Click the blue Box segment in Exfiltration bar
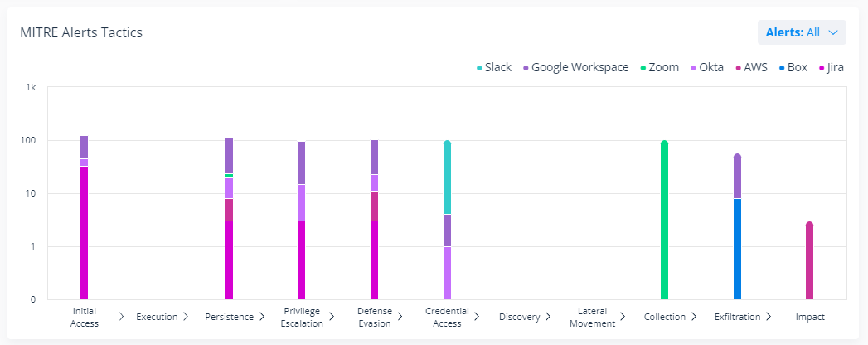This screenshot has height=345, width=868. pyautogui.click(x=737, y=249)
